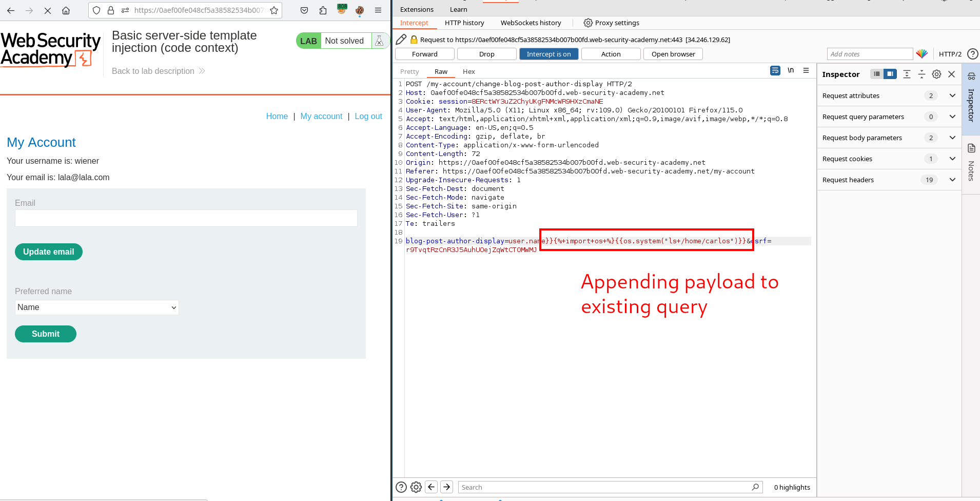Click Open browser button
Screen dimensions: 980x501
pos(673,54)
